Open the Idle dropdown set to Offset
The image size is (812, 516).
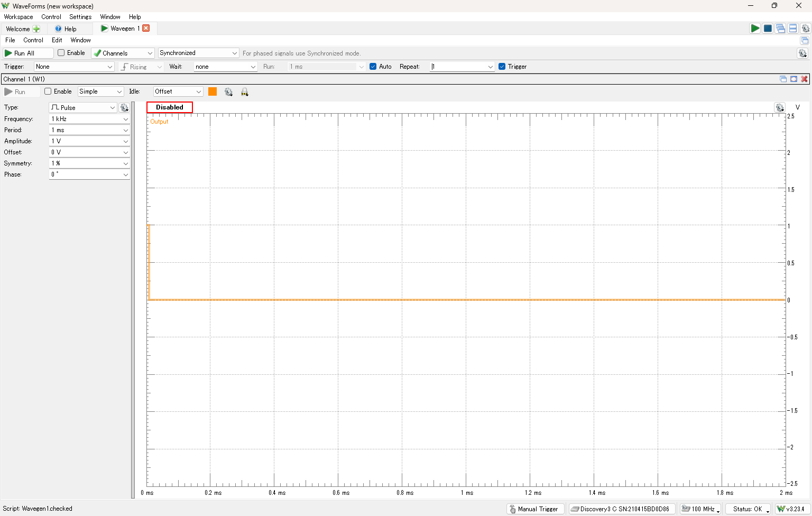(x=178, y=91)
